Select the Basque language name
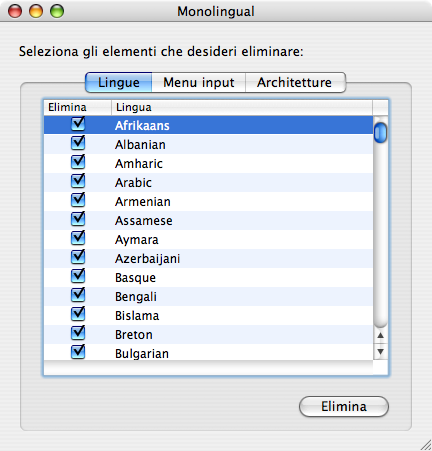Image resolution: width=432 pixels, height=451 pixels. 135,278
